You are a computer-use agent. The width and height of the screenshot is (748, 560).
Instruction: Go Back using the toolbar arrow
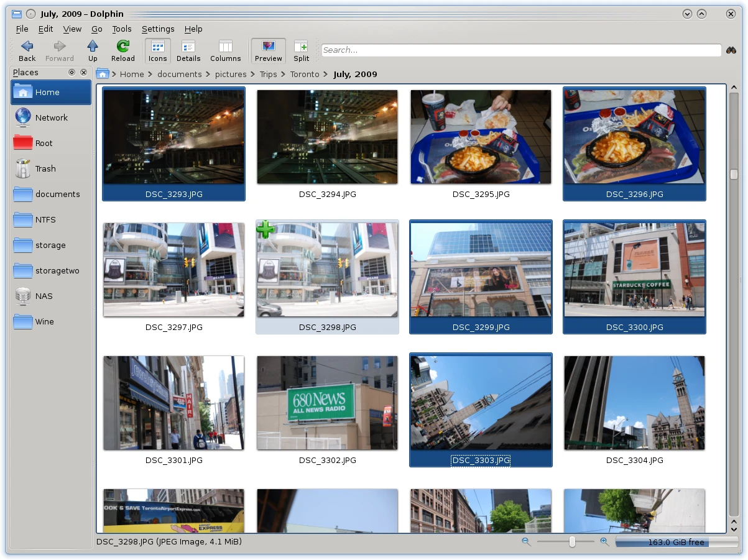coord(27,51)
